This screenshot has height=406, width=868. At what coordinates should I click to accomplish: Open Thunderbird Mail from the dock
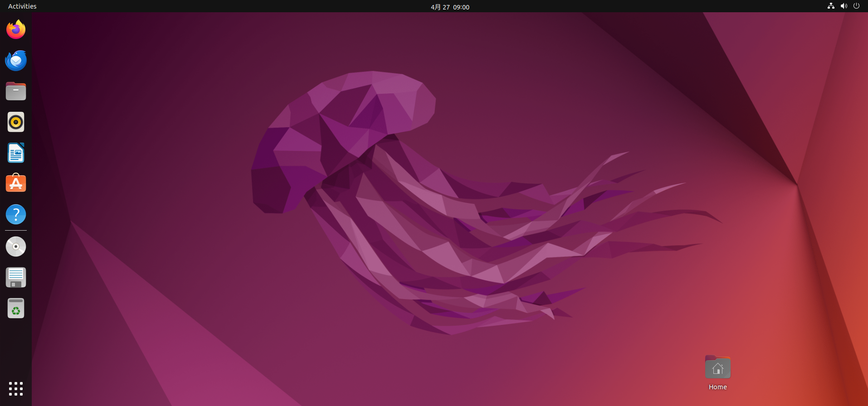point(16,60)
